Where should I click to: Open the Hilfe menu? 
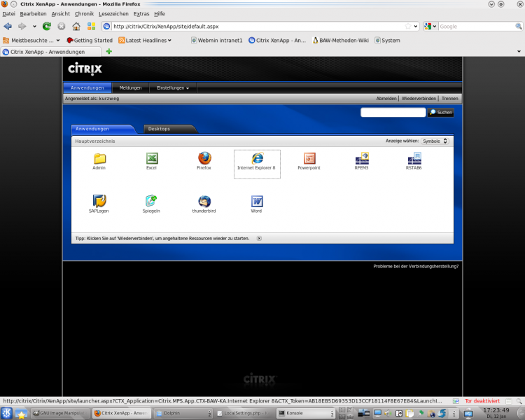coord(160,14)
